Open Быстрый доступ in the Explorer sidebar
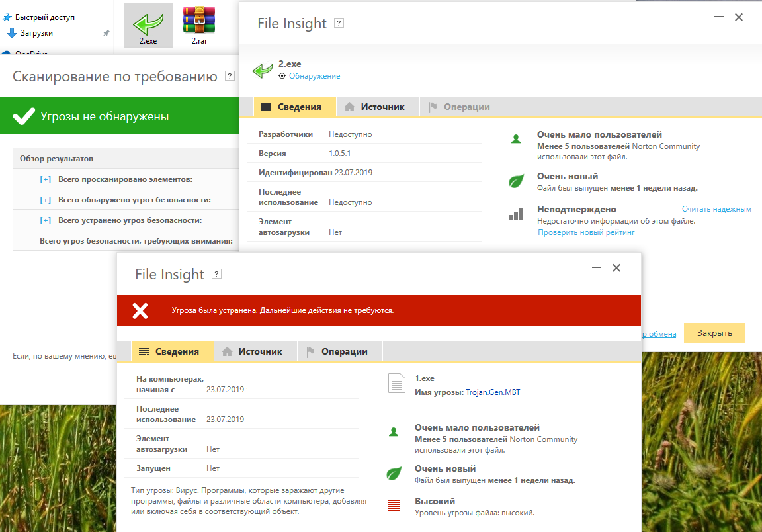Image resolution: width=762 pixels, height=532 pixels. click(45, 17)
